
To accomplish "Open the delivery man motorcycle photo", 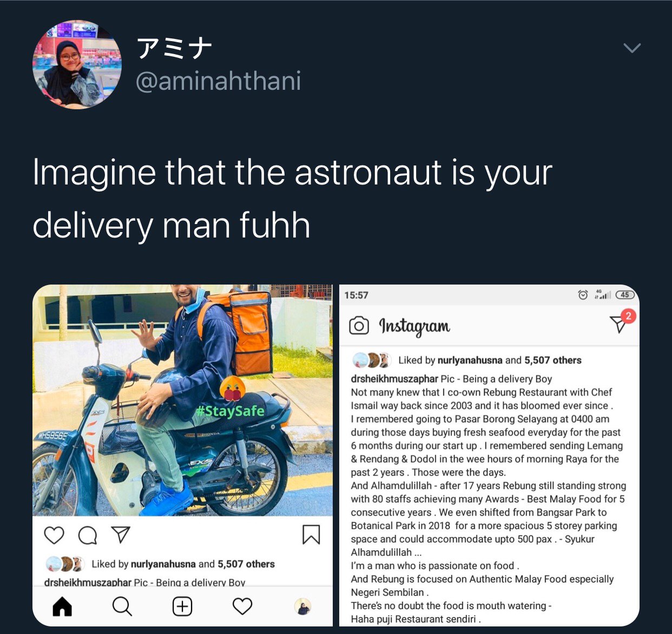I will click(x=182, y=400).
